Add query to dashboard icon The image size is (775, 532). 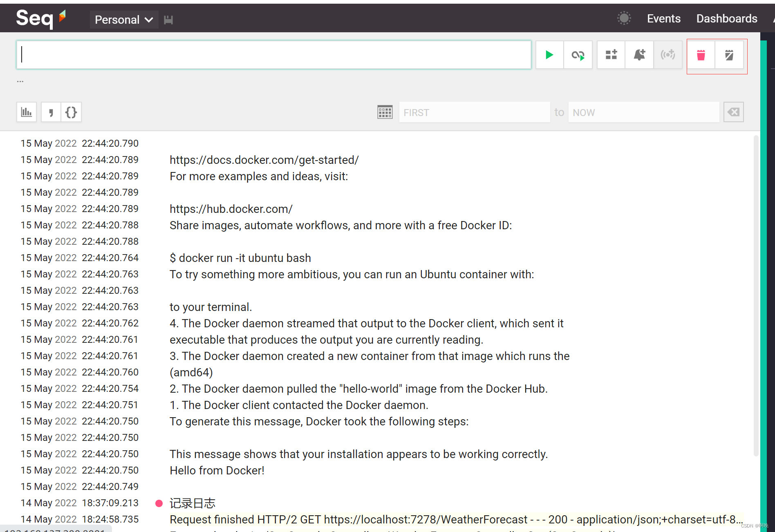[611, 55]
